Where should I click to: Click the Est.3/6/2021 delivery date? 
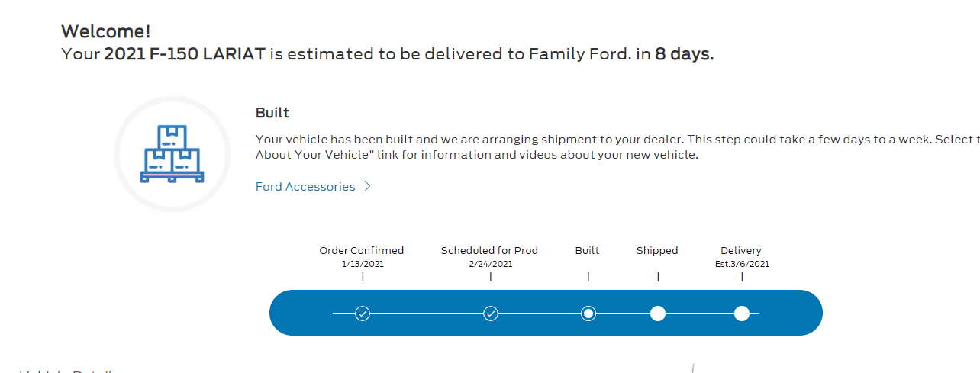tap(740, 264)
